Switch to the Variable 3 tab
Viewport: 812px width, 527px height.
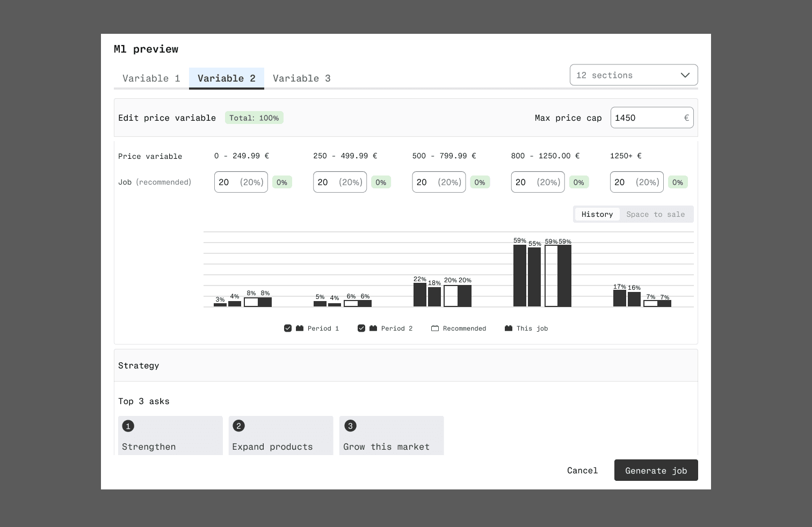click(302, 78)
